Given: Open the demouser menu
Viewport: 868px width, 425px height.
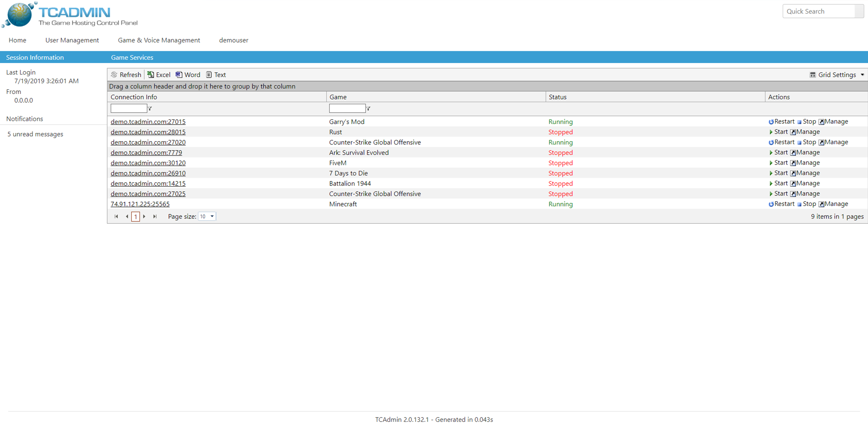Looking at the screenshot, I should coord(234,40).
